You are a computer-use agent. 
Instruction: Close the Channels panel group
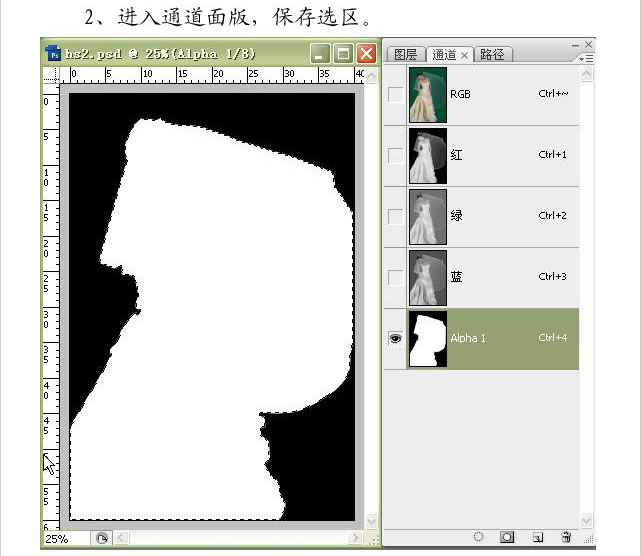click(x=588, y=44)
